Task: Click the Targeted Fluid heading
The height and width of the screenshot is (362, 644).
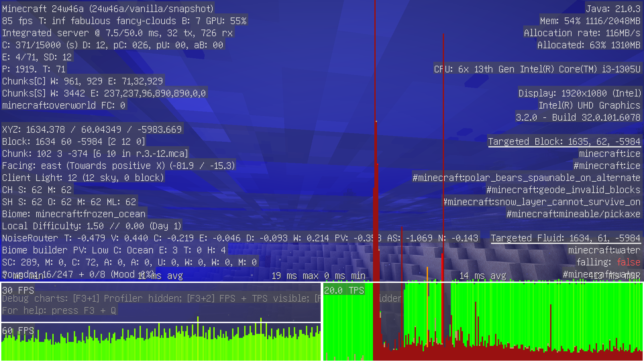Action: [566, 238]
